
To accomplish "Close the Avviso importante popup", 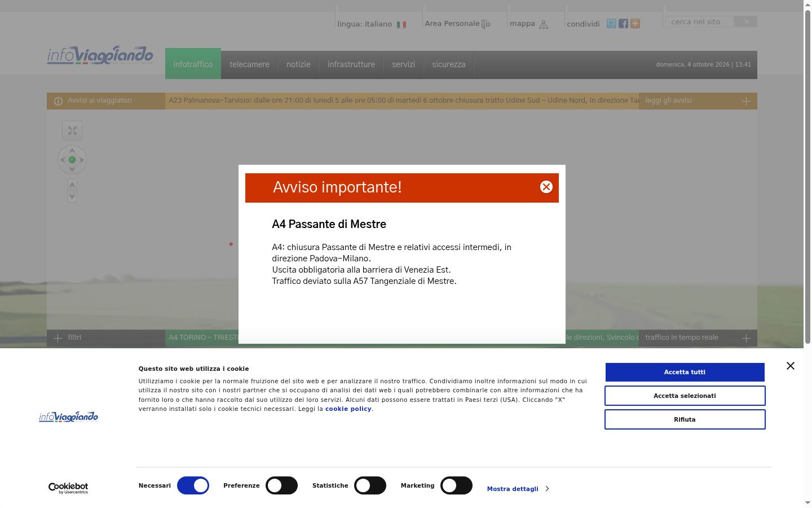I will [x=546, y=187].
